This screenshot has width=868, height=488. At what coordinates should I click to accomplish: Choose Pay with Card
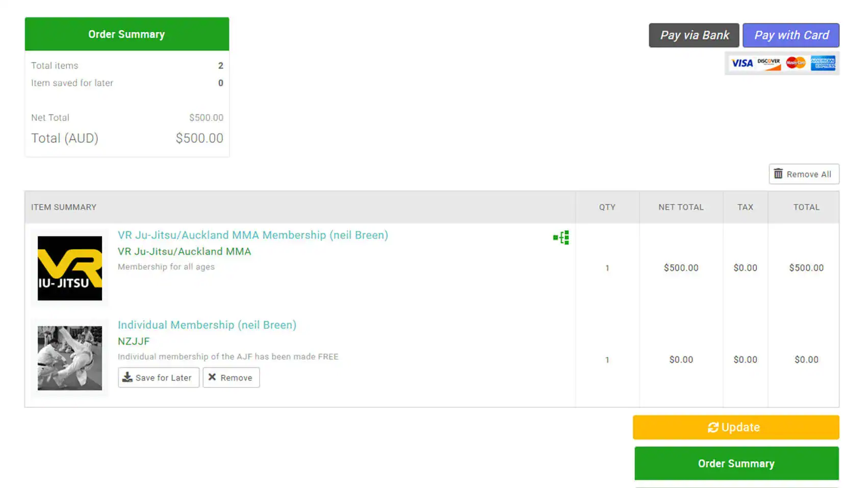[791, 35]
